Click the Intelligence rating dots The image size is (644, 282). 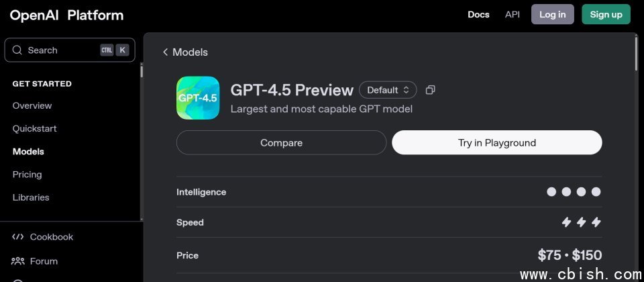(574, 192)
